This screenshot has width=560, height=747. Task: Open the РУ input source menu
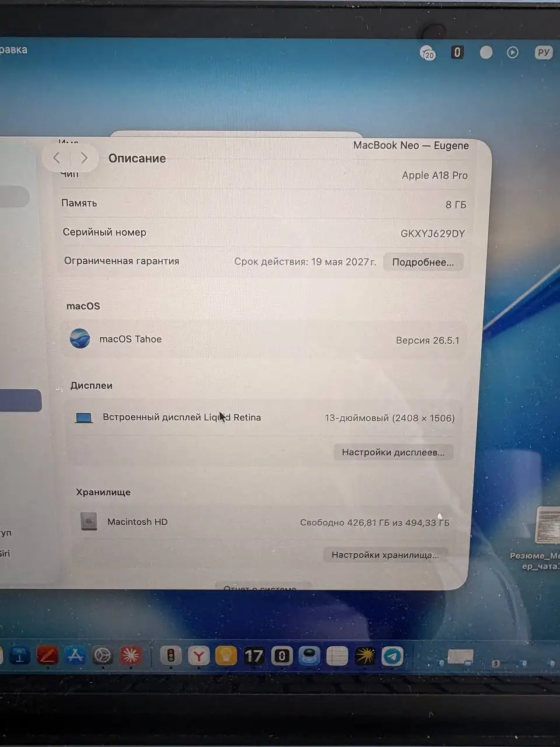tap(544, 53)
